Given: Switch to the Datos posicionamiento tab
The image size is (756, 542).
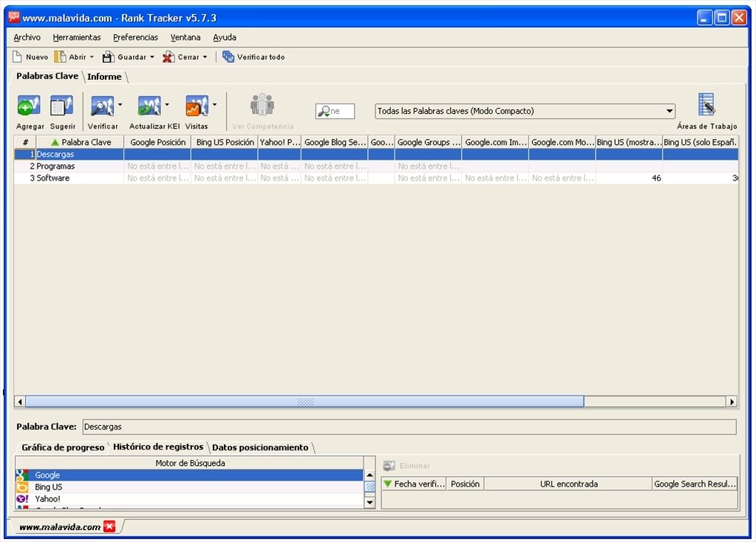Looking at the screenshot, I should coord(260,447).
